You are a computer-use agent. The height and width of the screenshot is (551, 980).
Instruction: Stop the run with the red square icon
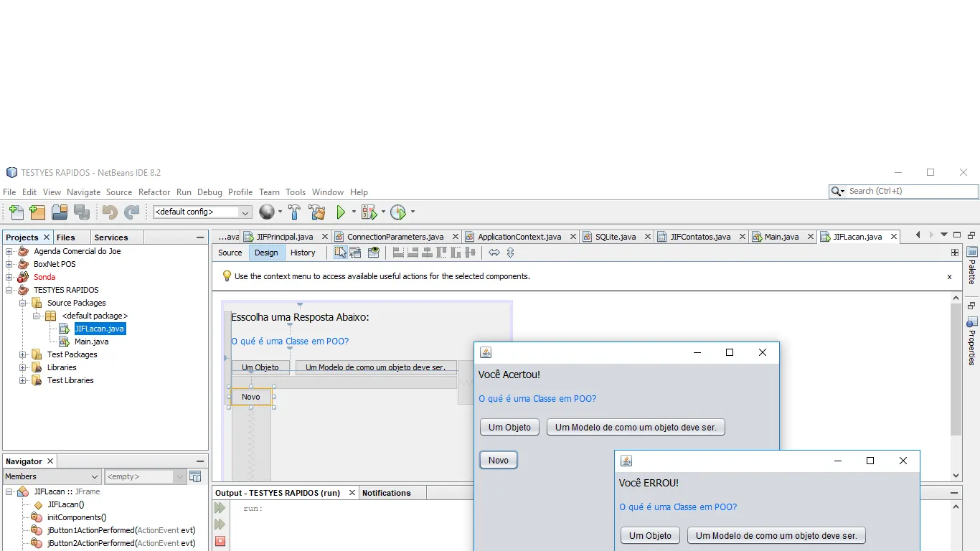(x=220, y=542)
